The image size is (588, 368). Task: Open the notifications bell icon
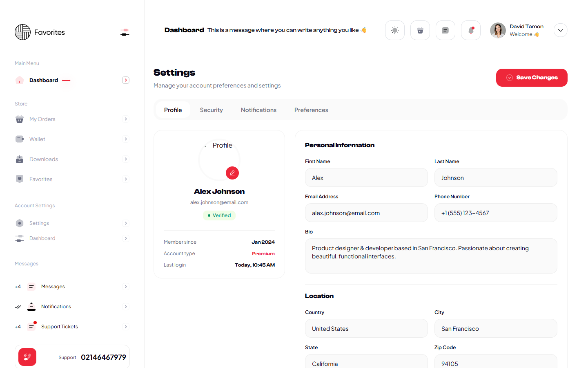pyautogui.click(x=470, y=30)
